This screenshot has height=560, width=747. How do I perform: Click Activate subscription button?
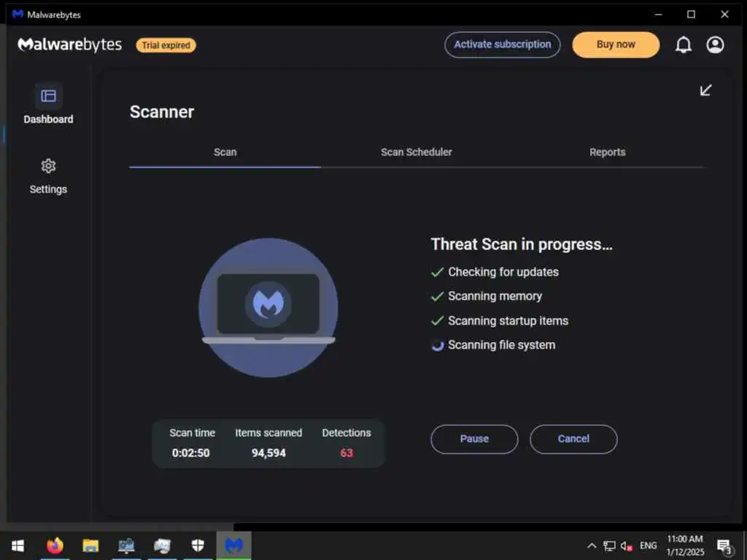pos(502,44)
